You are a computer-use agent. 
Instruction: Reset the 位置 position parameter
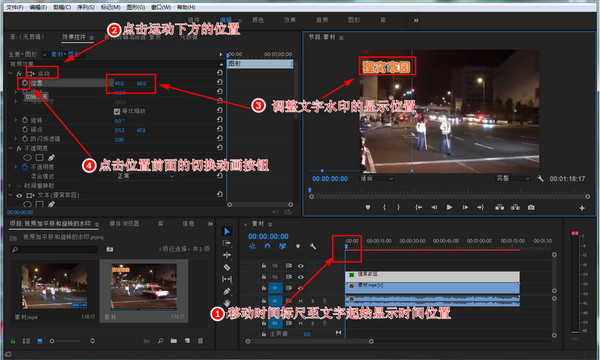coord(220,82)
